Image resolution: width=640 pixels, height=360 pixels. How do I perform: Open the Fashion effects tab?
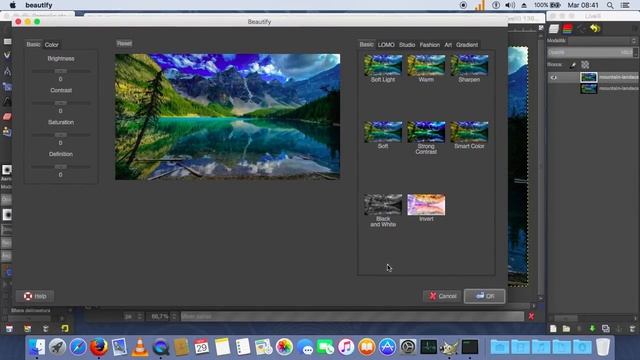pyautogui.click(x=429, y=44)
